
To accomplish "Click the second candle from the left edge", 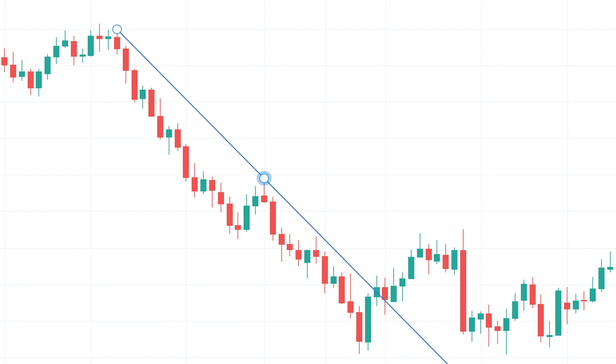I will 13,71.
